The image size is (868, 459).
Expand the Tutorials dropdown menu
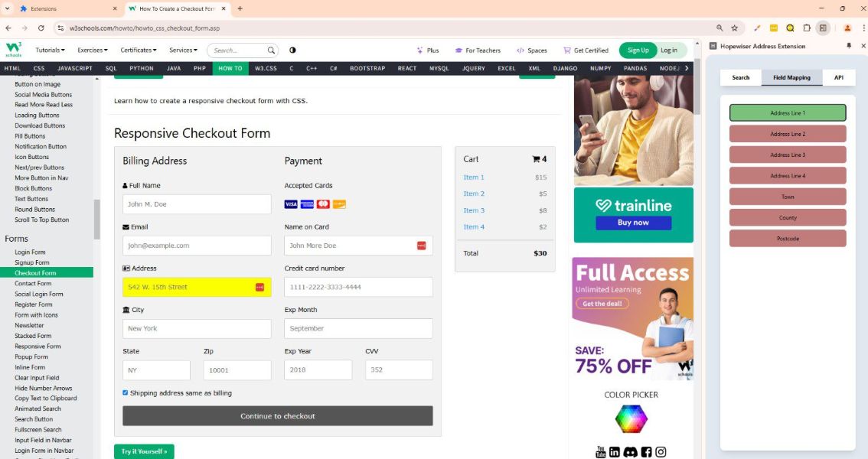(51, 50)
